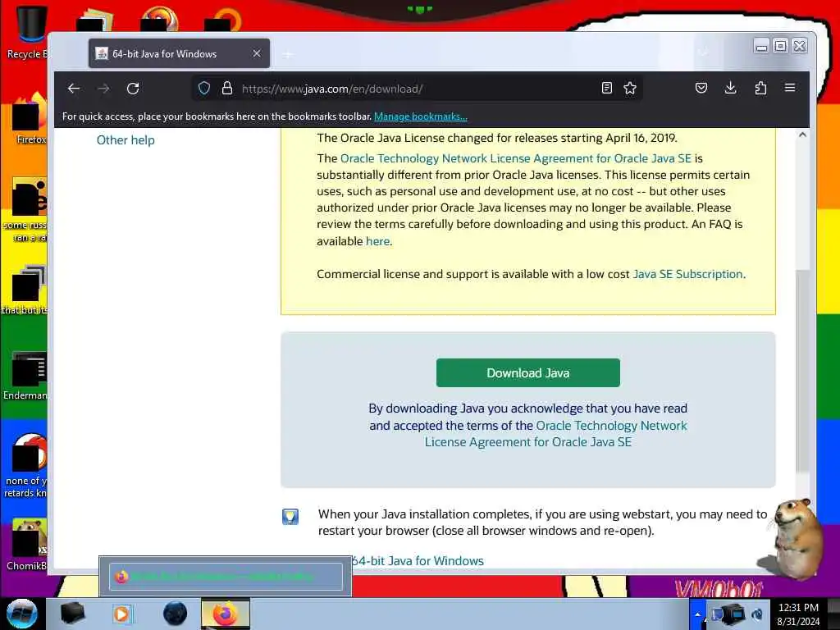Open the volume tray icon

(x=757, y=614)
